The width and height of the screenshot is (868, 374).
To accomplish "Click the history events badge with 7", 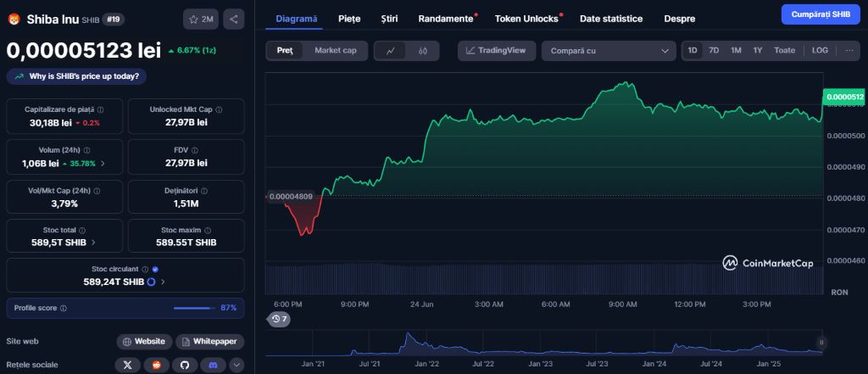I will pyautogui.click(x=279, y=319).
